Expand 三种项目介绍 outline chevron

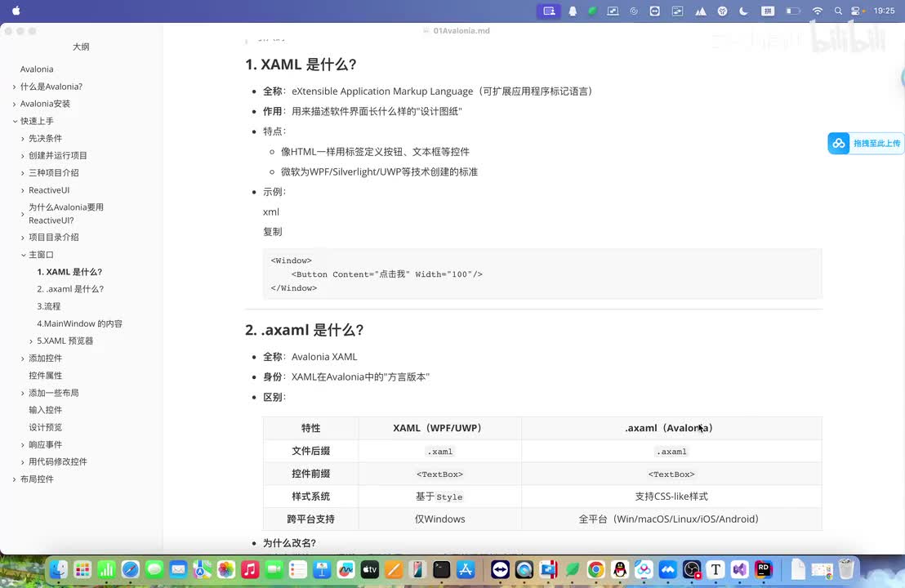23,173
